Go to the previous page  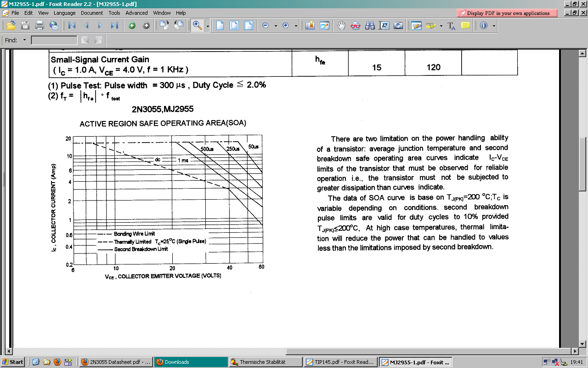tap(86, 25)
